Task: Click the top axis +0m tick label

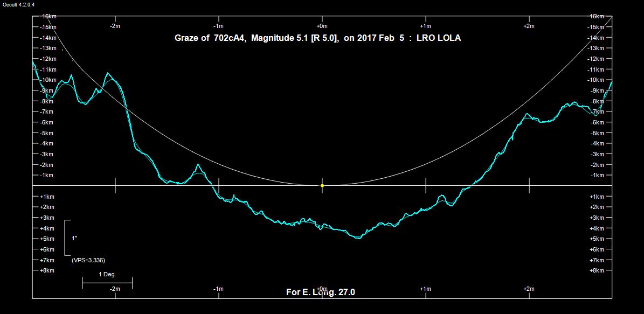Action: point(322,26)
